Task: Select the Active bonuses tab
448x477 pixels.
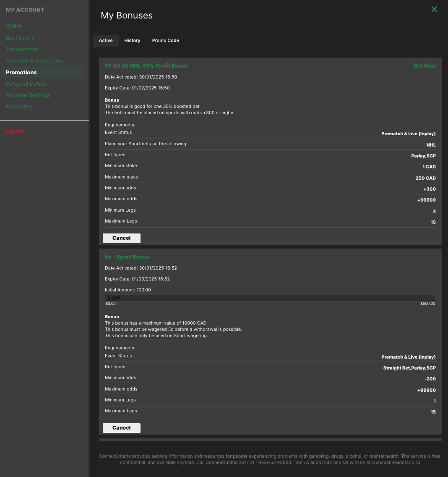Action: pyautogui.click(x=106, y=40)
